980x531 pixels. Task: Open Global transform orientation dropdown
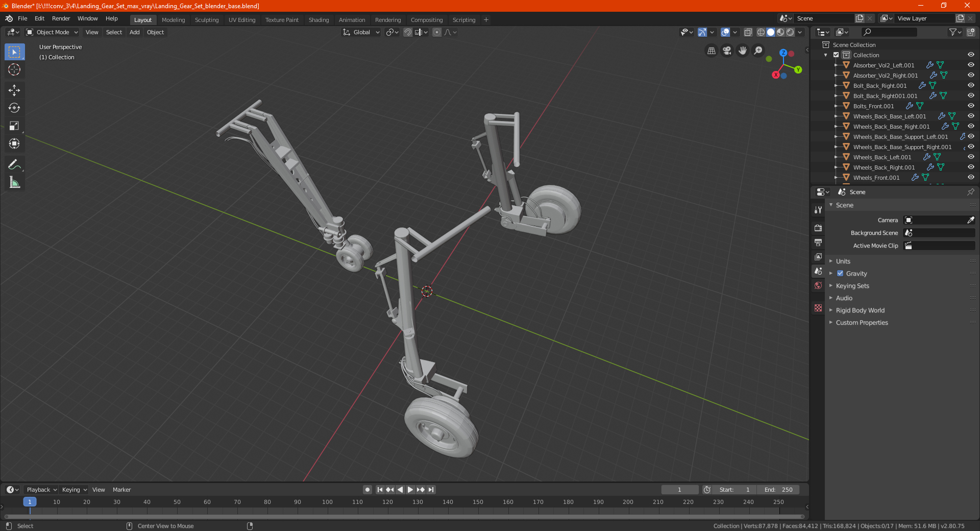pyautogui.click(x=361, y=32)
